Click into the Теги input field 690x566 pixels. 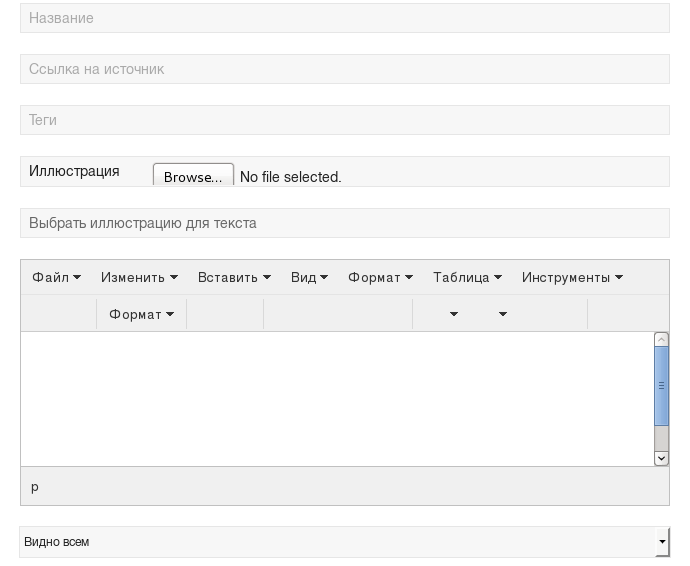[345, 120]
